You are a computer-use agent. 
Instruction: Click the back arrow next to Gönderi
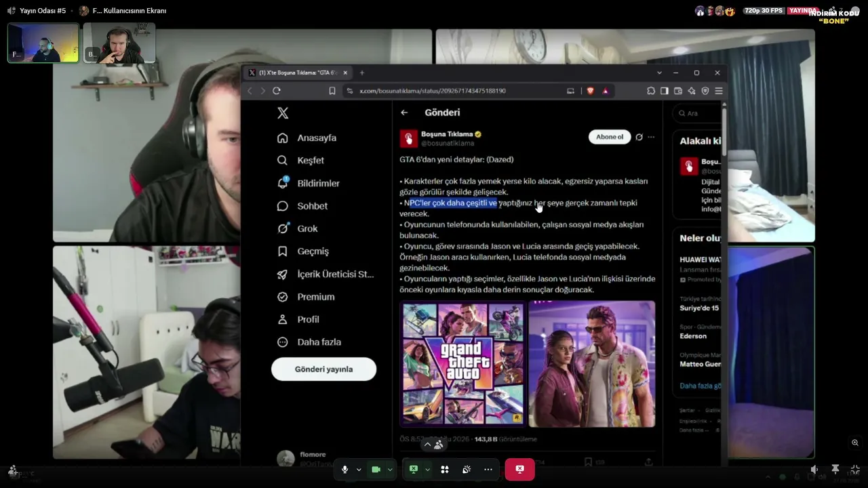[x=404, y=113]
